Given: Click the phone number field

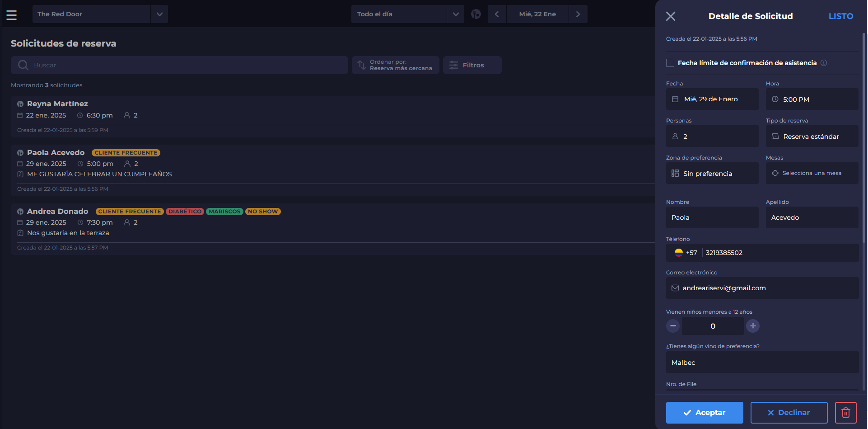Looking at the screenshot, I should [780, 253].
